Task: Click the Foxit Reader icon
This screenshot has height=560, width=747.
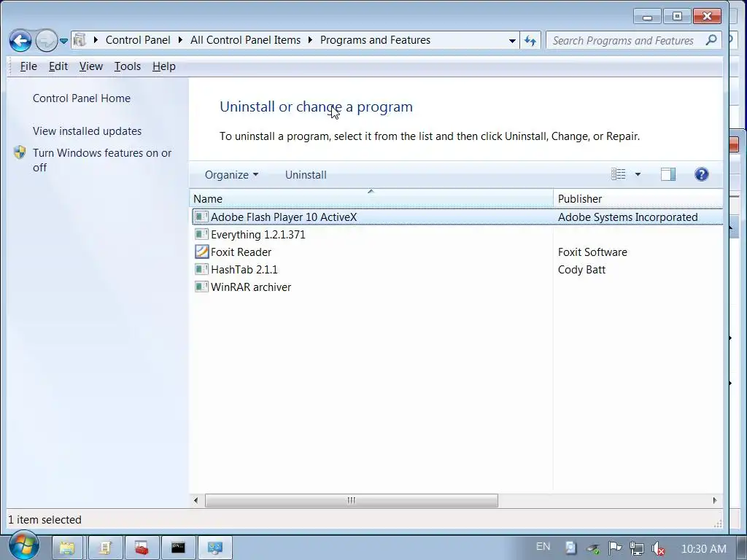Action: [x=201, y=252]
